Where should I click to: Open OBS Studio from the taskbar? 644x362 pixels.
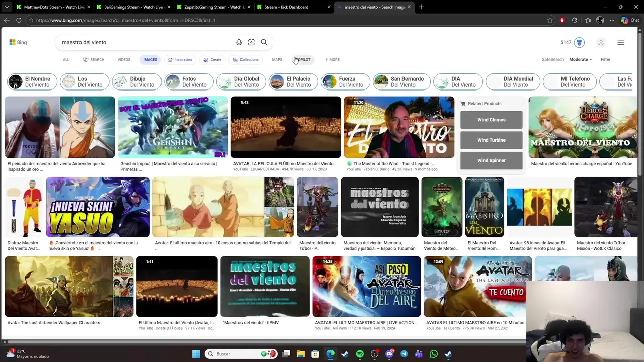pos(375,354)
